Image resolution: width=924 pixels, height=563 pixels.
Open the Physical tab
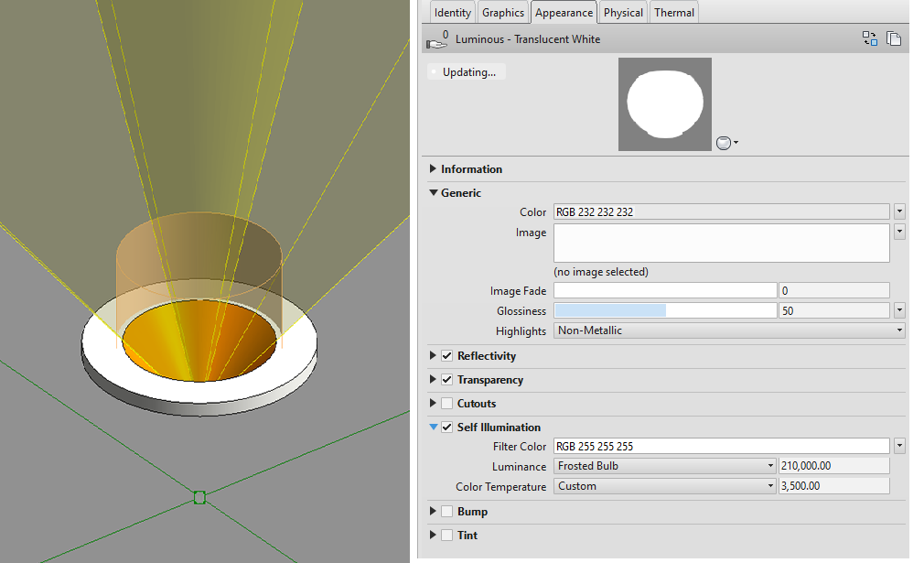pyautogui.click(x=623, y=13)
